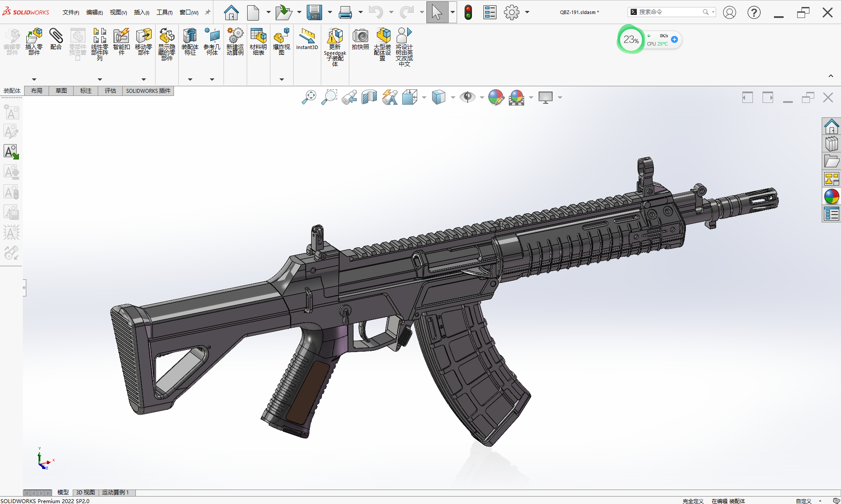
Task: Expand Reference Geometry dropdown arrow
Action: [x=212, y=79]
